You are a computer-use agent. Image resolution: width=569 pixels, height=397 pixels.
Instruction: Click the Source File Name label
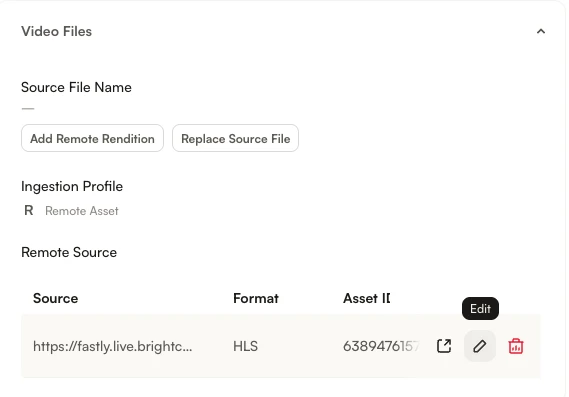(x=76, y=87)
